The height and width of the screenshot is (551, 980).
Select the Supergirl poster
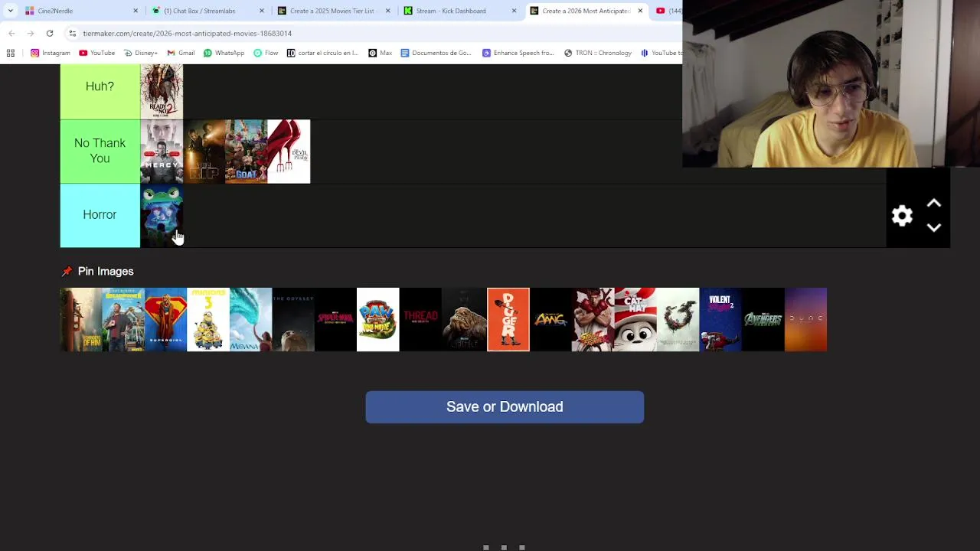coord(165,319)
